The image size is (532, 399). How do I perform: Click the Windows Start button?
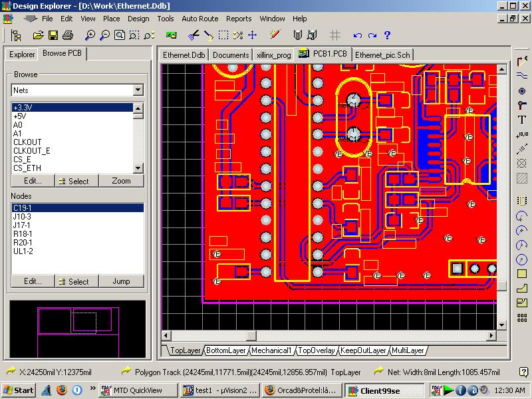[19, 390]
